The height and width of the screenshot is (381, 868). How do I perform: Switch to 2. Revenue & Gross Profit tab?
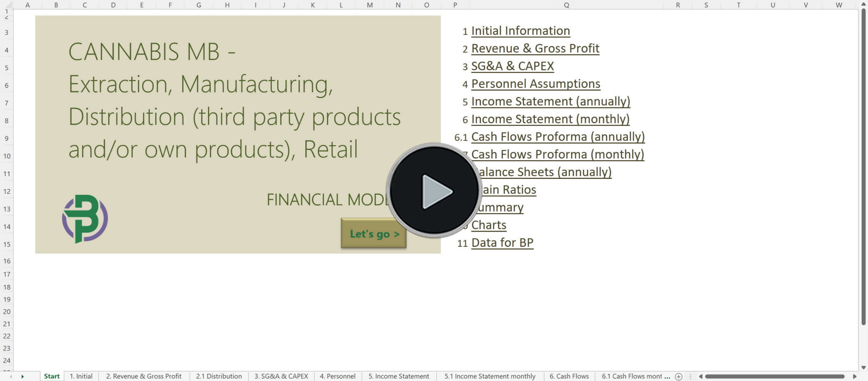144,376
